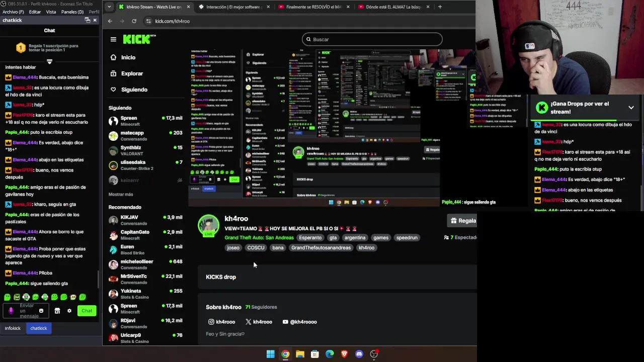Open the chat shop icon
This screenshot has width=644, height=362.
coord(57,311)
